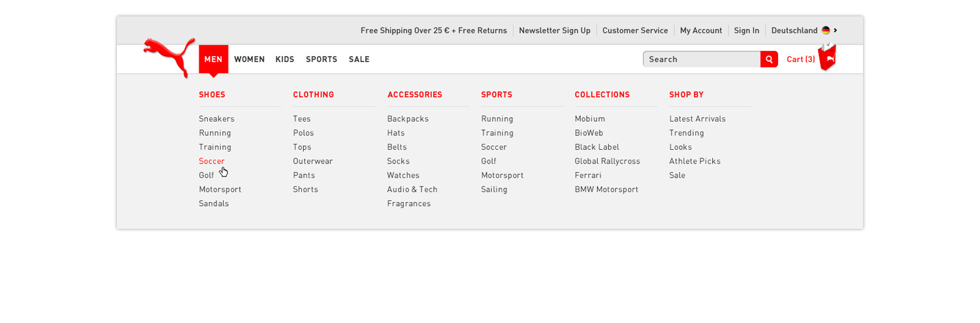The height and width of the screenshot is (323, 980).
Task: Select Soccer under Shoes
Action: pos(212,161)
